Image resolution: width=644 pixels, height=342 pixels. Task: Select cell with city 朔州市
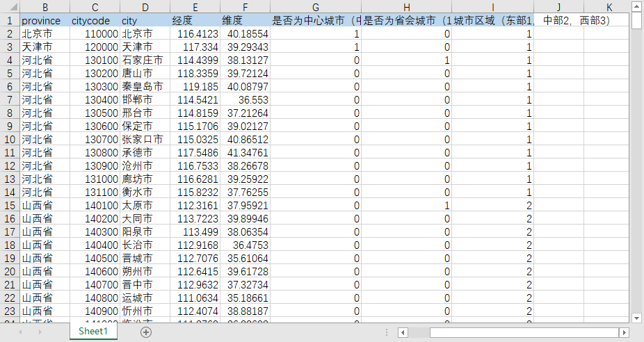[x=145, y=271]
